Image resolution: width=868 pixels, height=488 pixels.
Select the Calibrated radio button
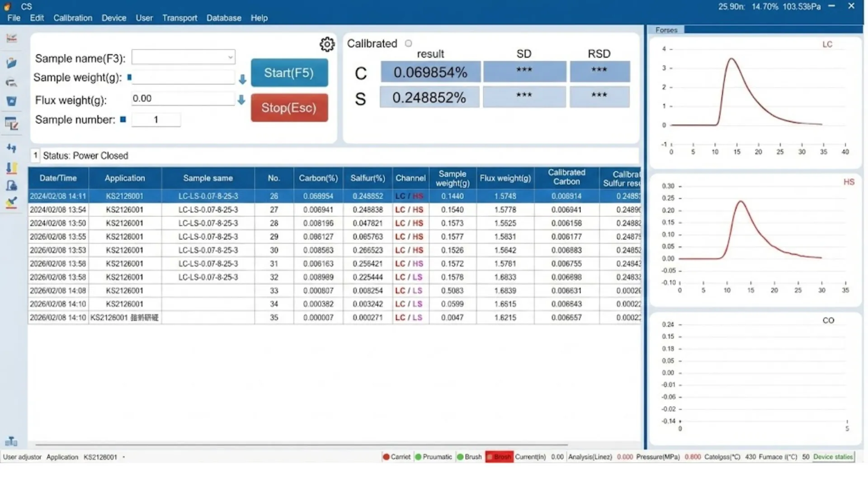click(408, 43)
